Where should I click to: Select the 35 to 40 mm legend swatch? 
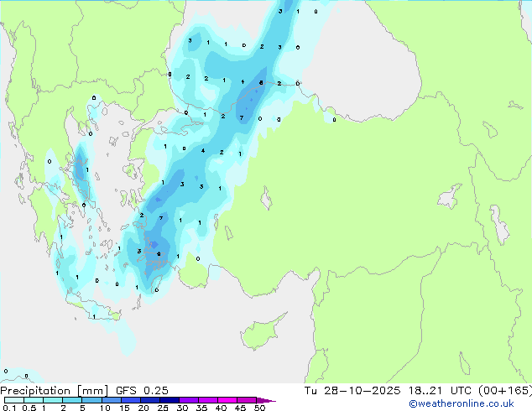(207, 400)
